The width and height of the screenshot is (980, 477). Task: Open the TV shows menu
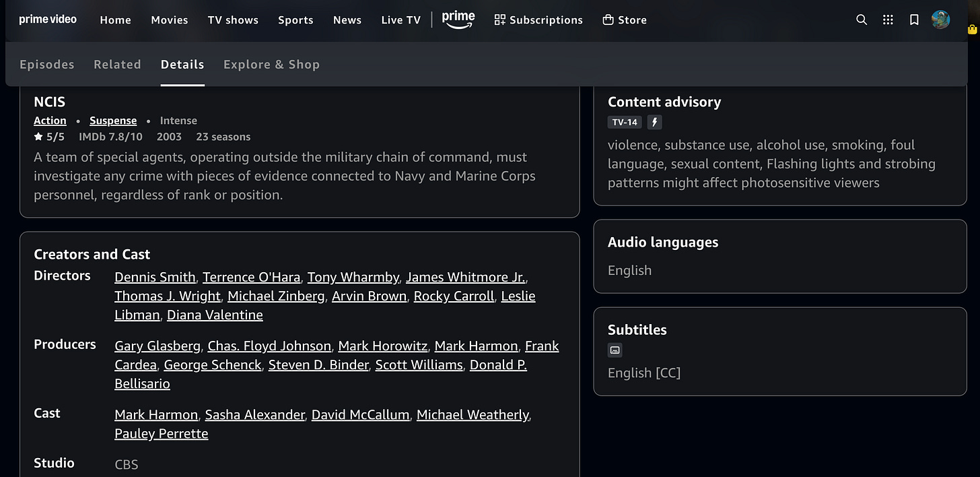tap(233, 20)
